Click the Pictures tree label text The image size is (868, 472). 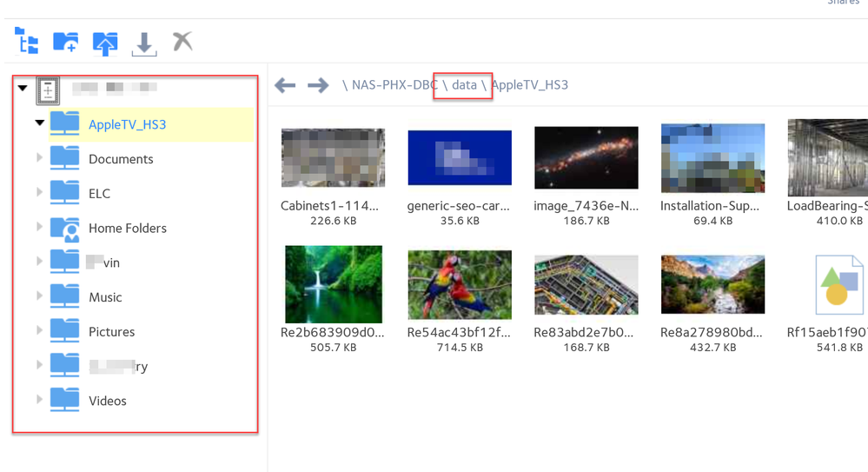point(112,331)
